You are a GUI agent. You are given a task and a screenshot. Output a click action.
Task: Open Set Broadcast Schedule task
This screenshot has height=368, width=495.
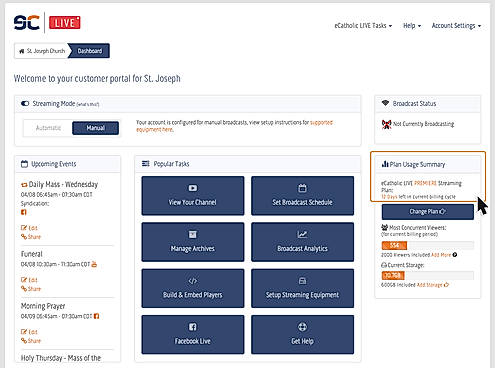coord(302,196)
